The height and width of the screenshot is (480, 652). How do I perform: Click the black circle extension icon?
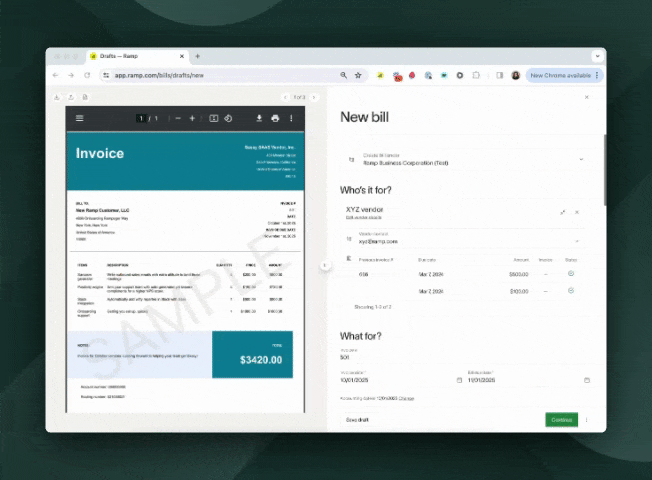point(459,75)
